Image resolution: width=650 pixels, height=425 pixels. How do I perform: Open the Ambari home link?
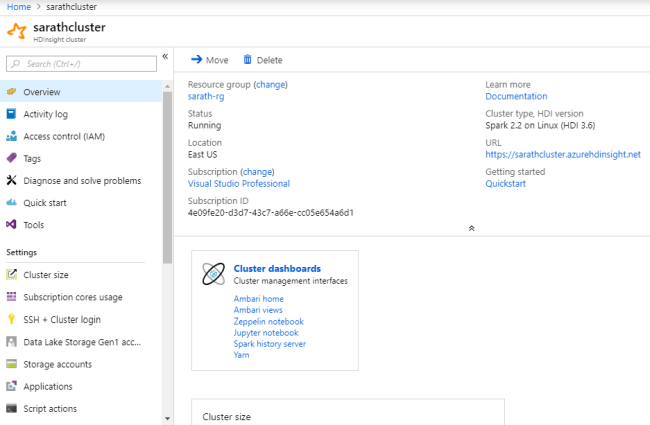point(258,299)
